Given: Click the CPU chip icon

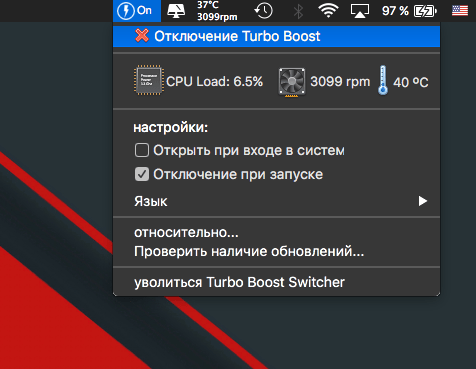Looking at the screenshot, I should [x=149, y=80].
